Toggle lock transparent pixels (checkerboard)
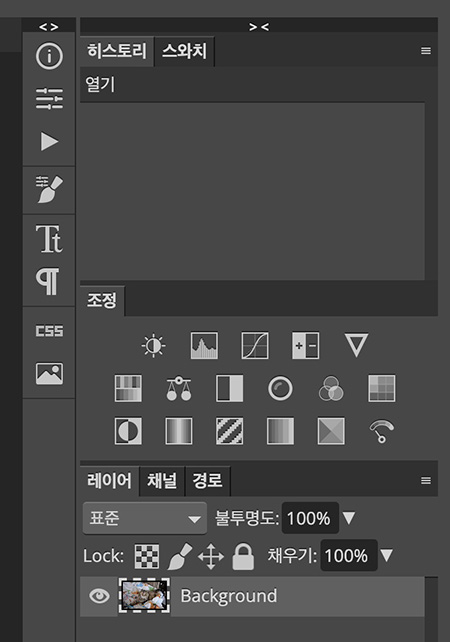Image resolution: width=450 pixels, height=642 pixels. click(147, 556)
